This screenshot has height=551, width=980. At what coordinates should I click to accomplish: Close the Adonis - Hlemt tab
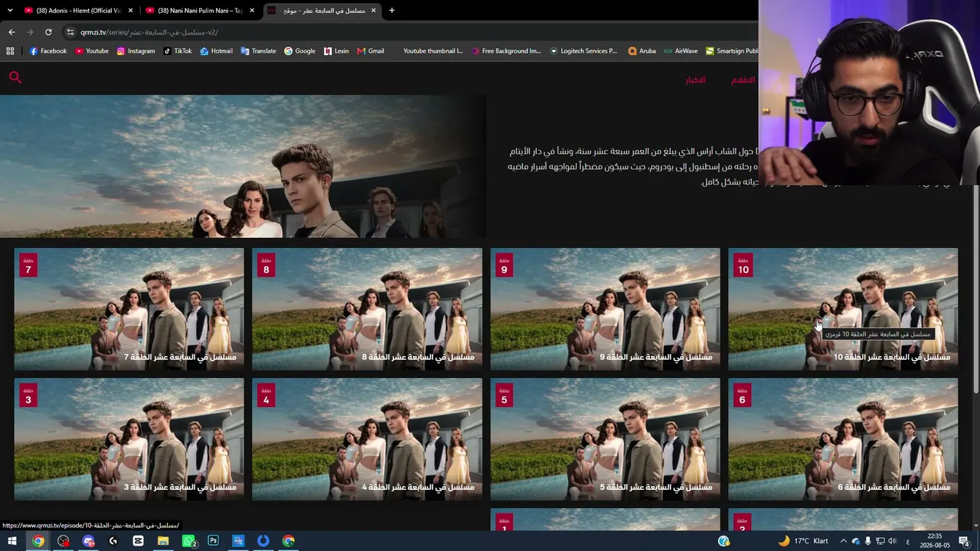click(x=131, y=11)
